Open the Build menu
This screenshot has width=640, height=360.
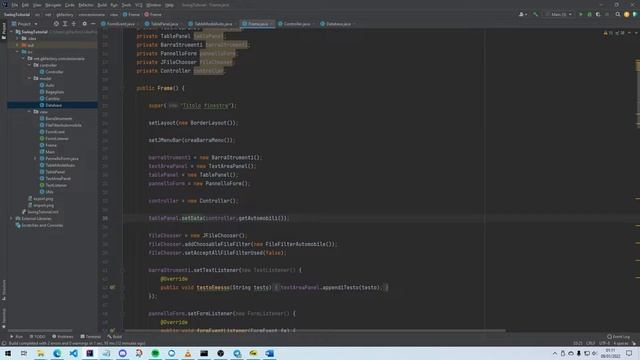[102, 5]
